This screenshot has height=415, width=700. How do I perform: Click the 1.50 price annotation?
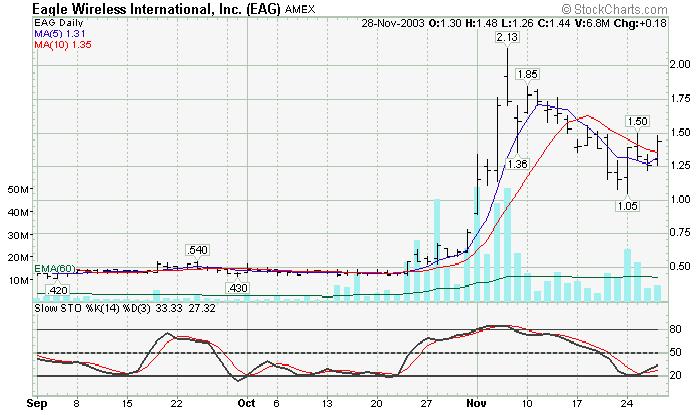pyautogui.click(x=637, y=121)
